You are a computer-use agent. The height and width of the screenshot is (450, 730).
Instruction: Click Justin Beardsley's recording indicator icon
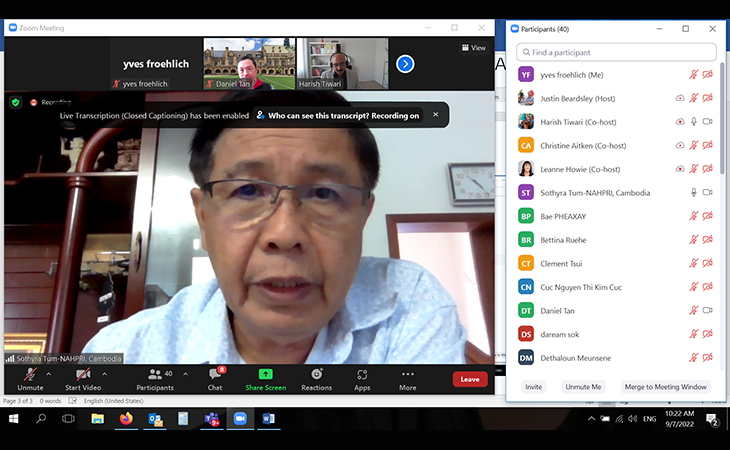680,98
